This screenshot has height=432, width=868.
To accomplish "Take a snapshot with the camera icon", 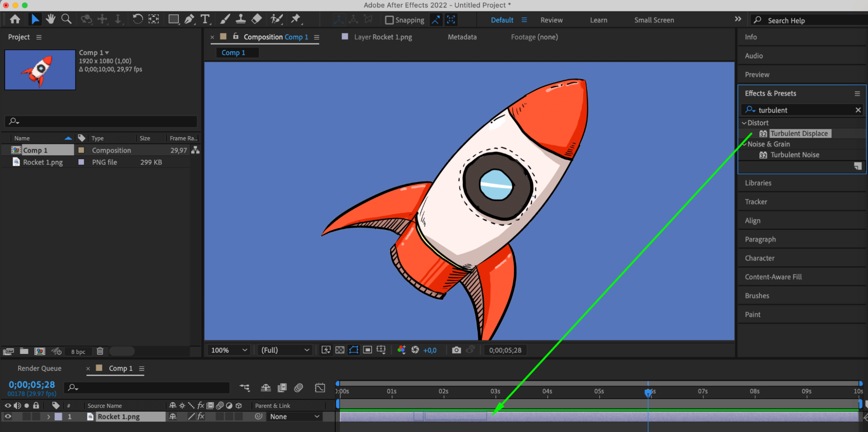I will pyautogui.click(x=456, y=350).
